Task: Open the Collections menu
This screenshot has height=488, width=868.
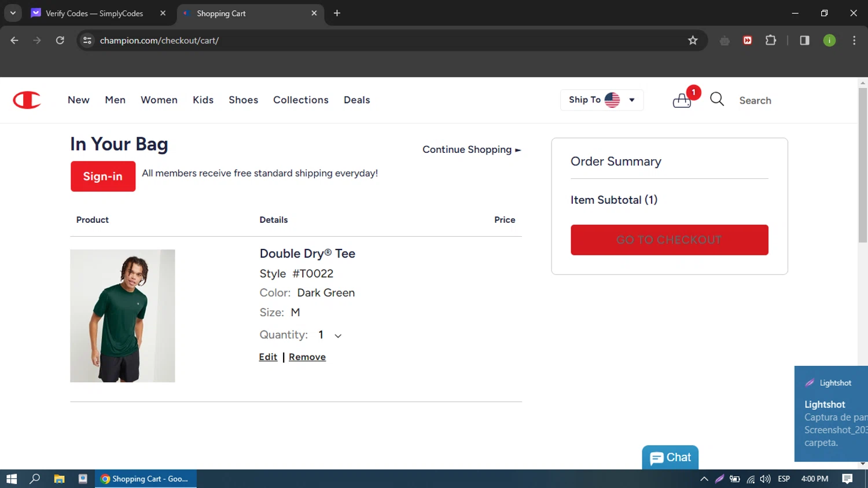Action: click(301, 100)
